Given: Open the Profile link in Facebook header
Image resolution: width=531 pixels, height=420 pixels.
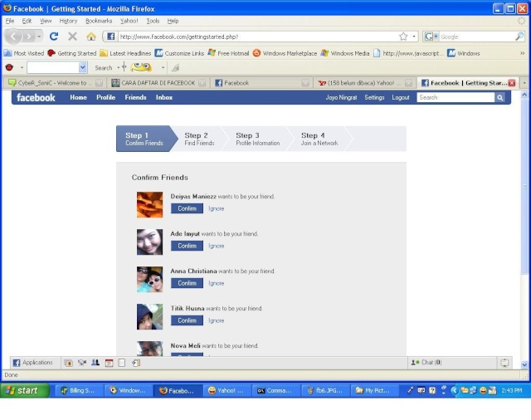Looking at the screenshot, I should click(105, 97).
